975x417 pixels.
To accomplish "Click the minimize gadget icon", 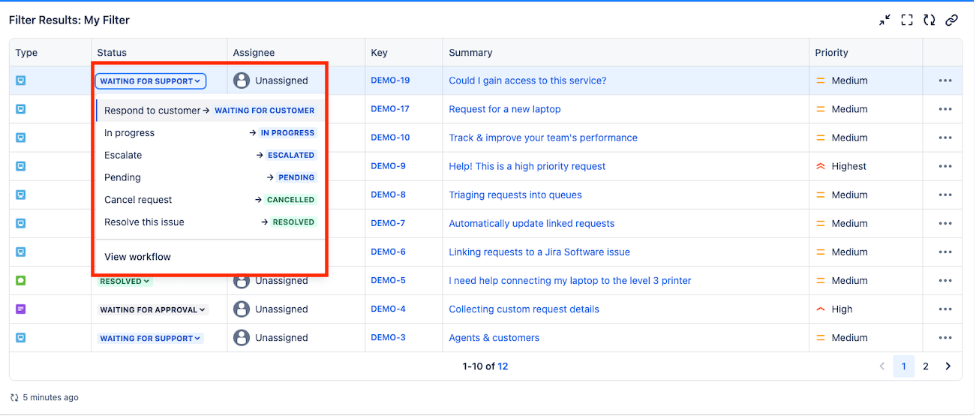I will pyautogui.click(x=884, y=20).
